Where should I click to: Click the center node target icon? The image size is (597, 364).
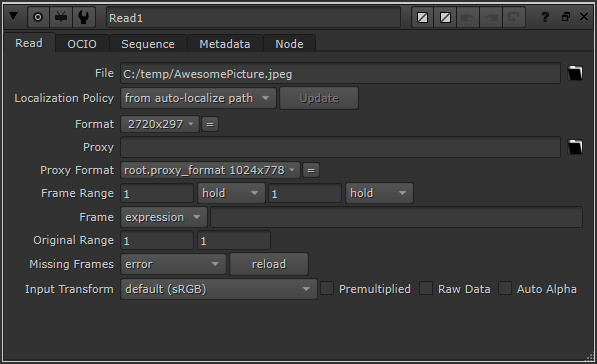38,17
